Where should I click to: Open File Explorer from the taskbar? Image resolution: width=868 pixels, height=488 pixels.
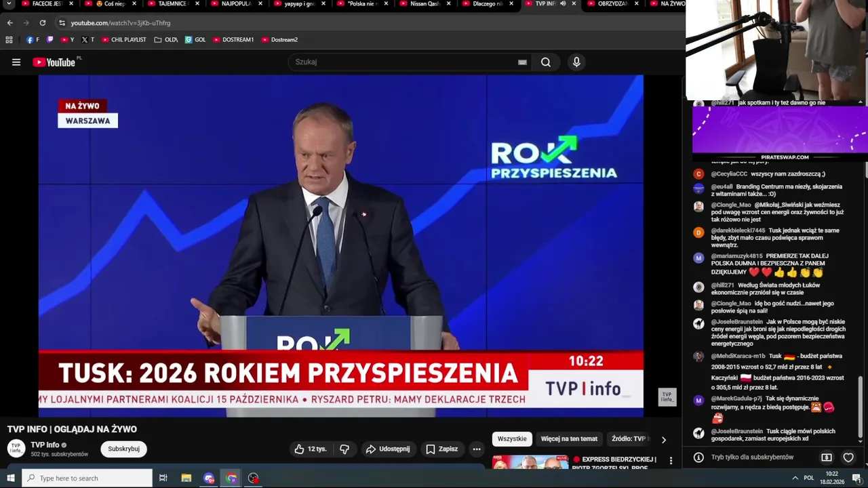point(186,479)
